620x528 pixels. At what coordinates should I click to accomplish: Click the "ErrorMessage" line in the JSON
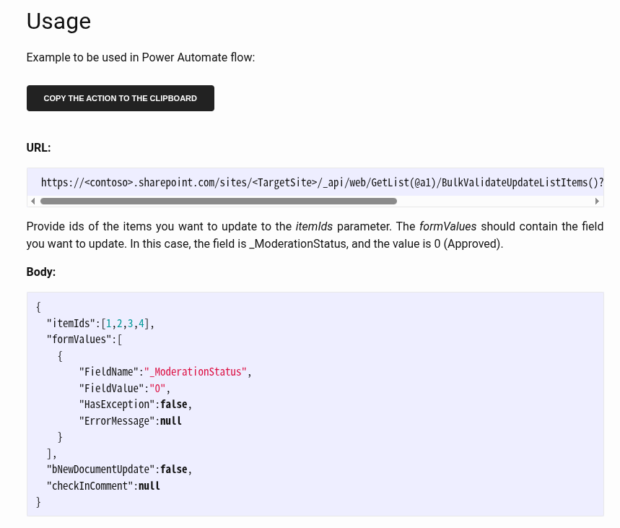(130, 421)
